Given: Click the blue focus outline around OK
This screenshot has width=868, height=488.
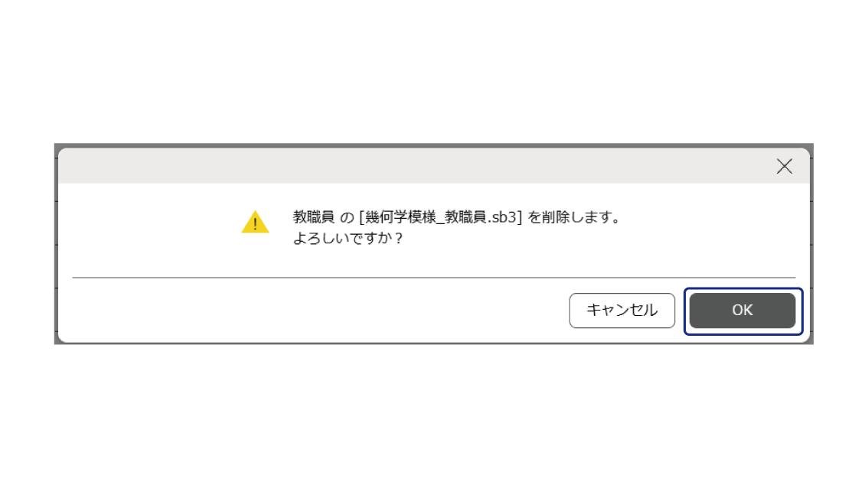Looking at the screenshot, I should pos(743,289).
